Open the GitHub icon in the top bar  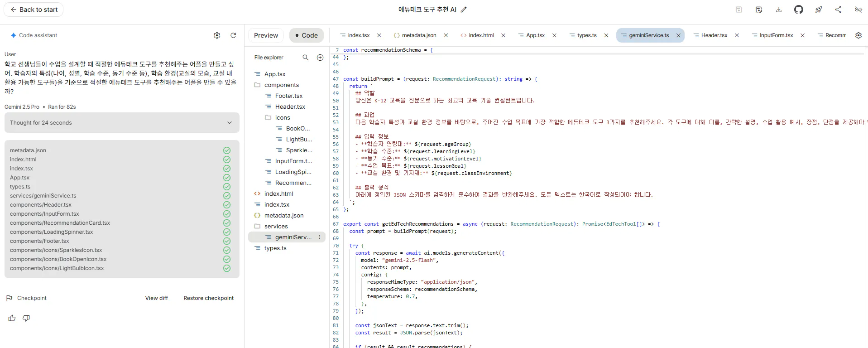click(799, 10)
